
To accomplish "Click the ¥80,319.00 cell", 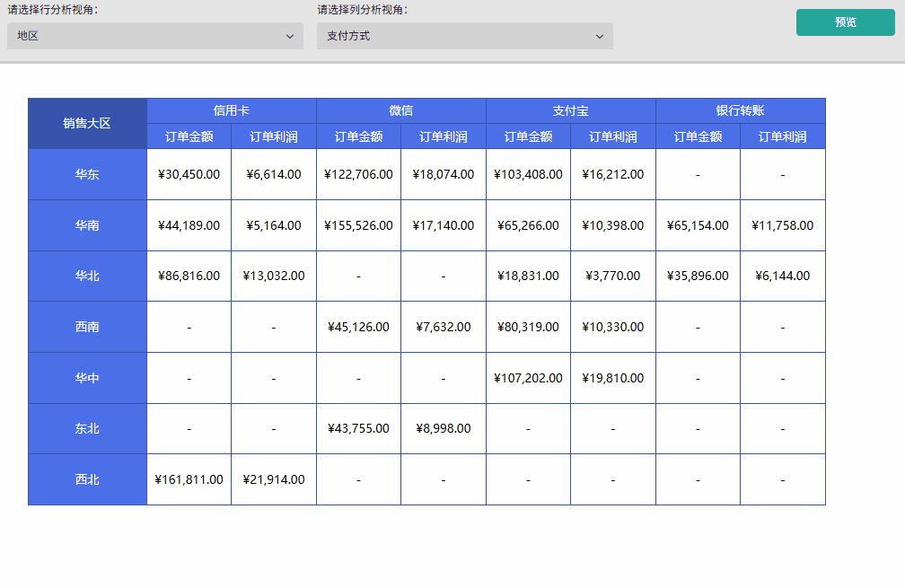I will (528, 327).
